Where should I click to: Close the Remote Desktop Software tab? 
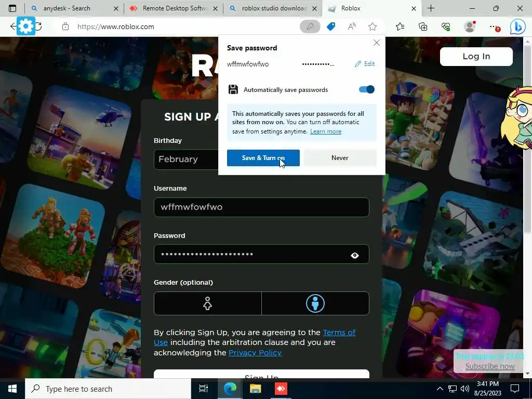(x=215, y=8)
